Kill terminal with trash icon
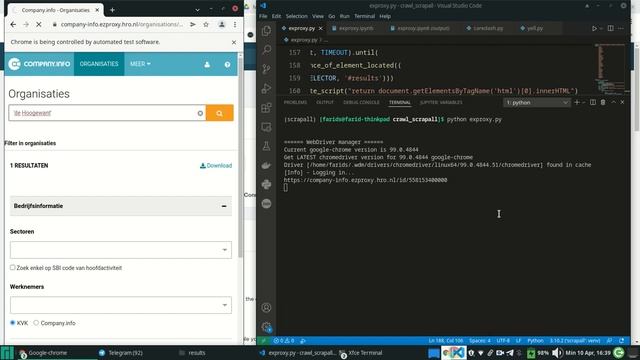Image resolution: width=640 pixels, height=360 pixels. pyautogui.click(x=603, y=102)
